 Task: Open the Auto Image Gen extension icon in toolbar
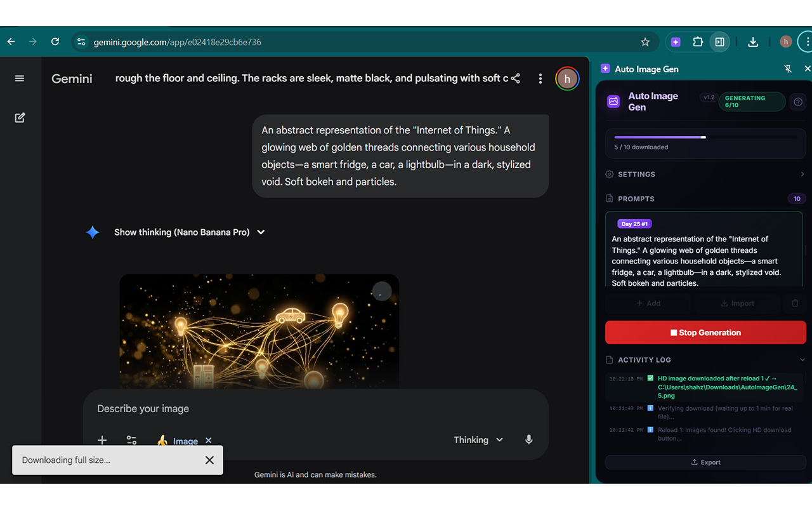tap(676, 42)
